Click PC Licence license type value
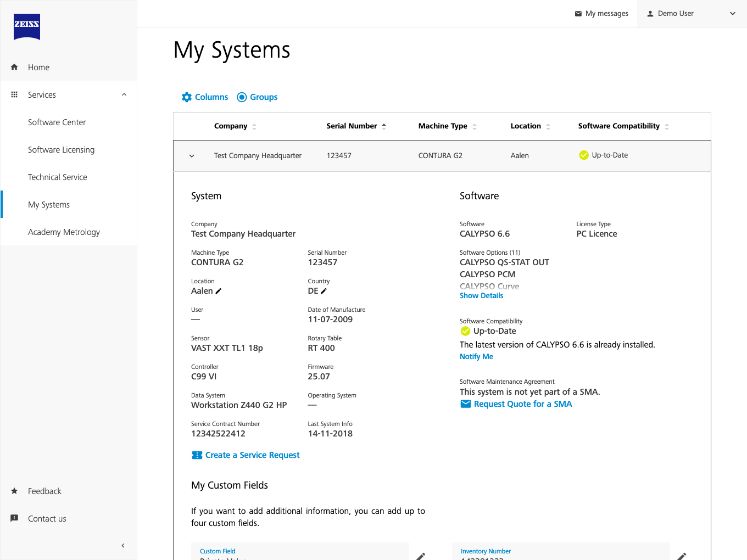 (x=597, y=234)
